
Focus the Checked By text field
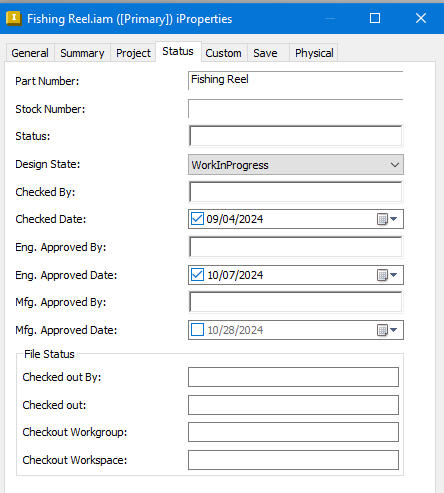click(x=296, y=192)
